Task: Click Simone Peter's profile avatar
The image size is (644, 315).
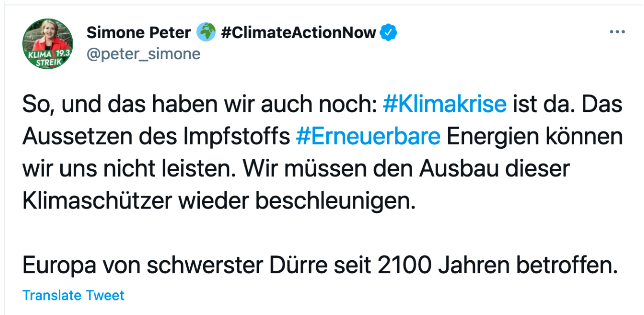Action: coord(48,44)
